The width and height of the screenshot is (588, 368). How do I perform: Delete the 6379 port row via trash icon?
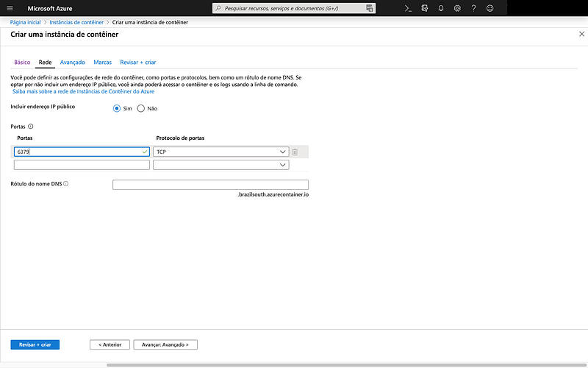click(295, 152)
